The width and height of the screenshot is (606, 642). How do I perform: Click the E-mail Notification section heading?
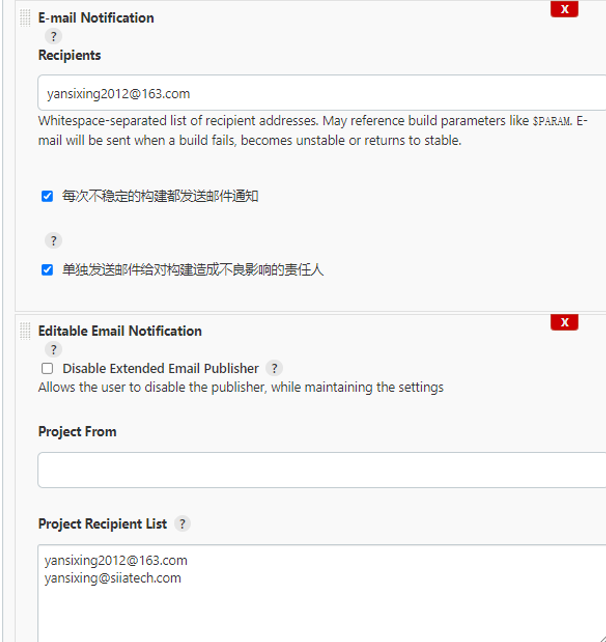coord(96,17)
